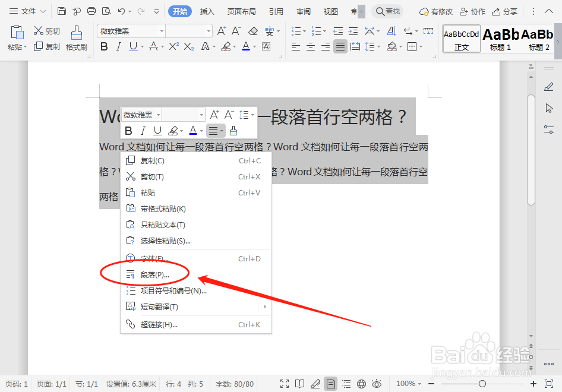
Task: Open the 文件 menu dropdown
Action: coord(27,11)
